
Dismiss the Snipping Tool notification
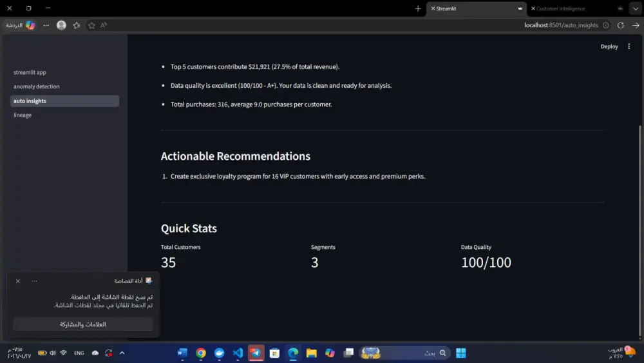17,281
